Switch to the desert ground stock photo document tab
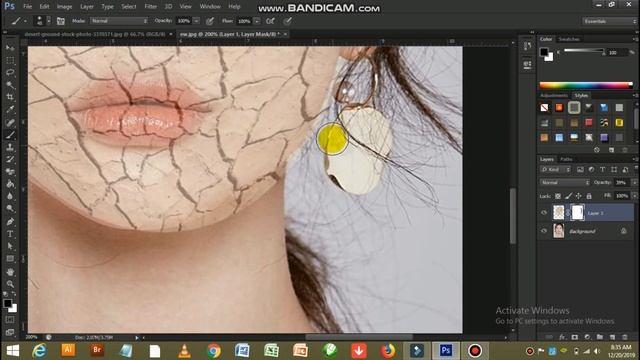The image size is (640, 360). 95,34
